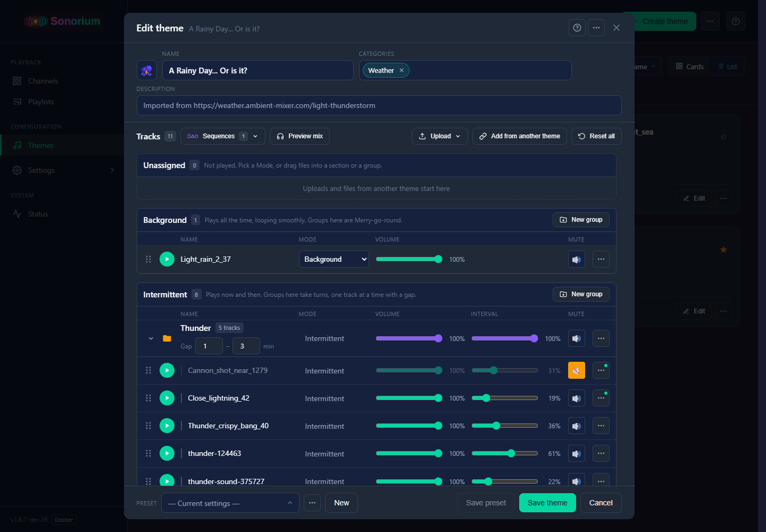
Task: Edit the description field
Action: 379,105
